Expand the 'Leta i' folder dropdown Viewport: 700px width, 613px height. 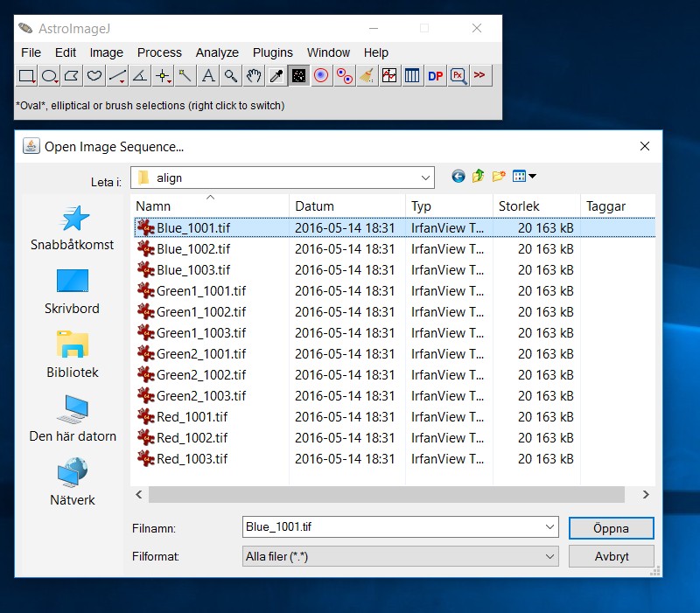(425, 178)
